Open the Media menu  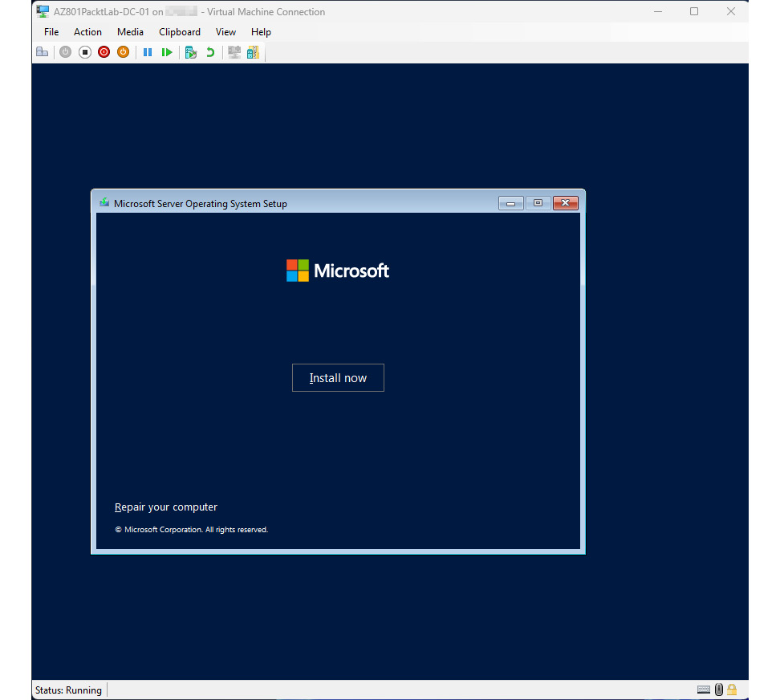[130, 32]
